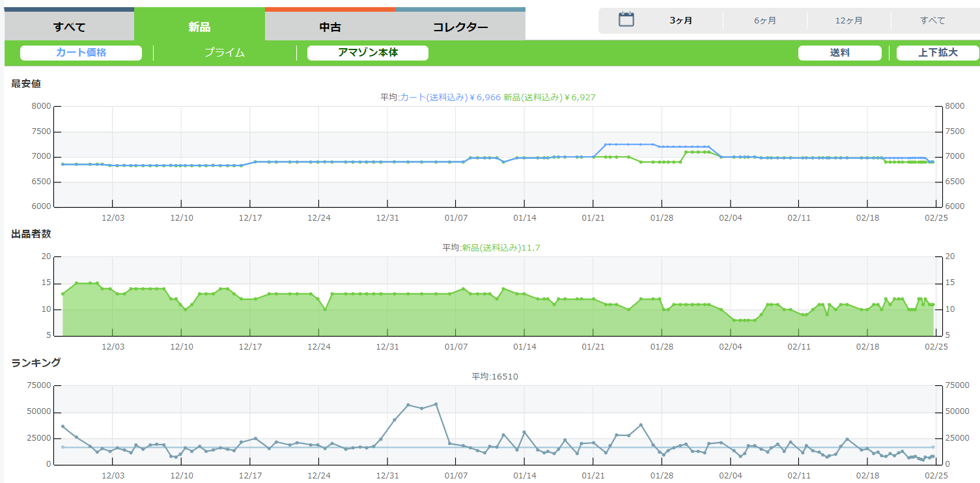Click the calendar icon beside the period options

pyautogui.click(x=626, y=20)
